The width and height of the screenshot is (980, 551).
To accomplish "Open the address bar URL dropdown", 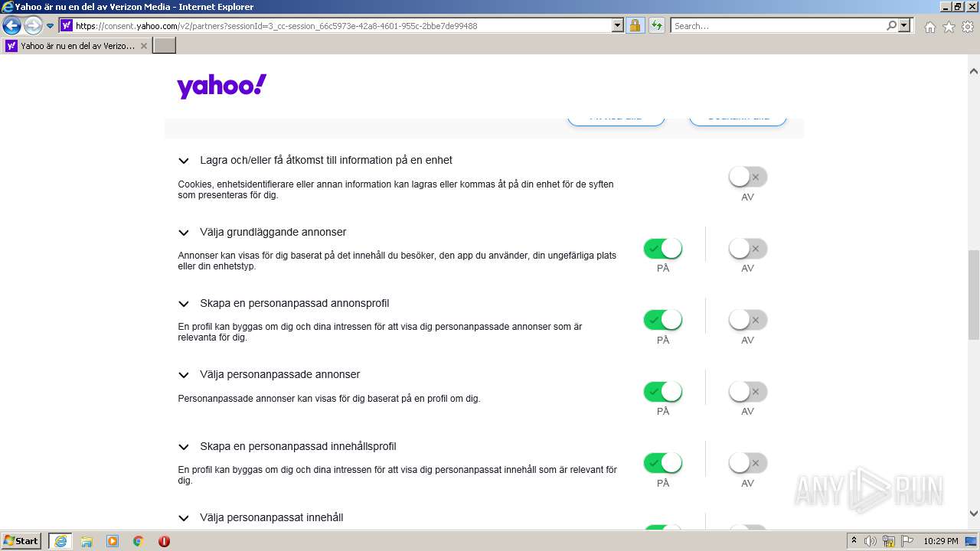I will point(618,26).
